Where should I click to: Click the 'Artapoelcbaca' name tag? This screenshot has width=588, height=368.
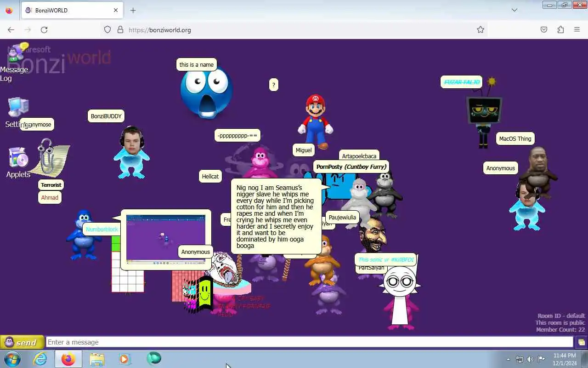[x=359, y=156]
